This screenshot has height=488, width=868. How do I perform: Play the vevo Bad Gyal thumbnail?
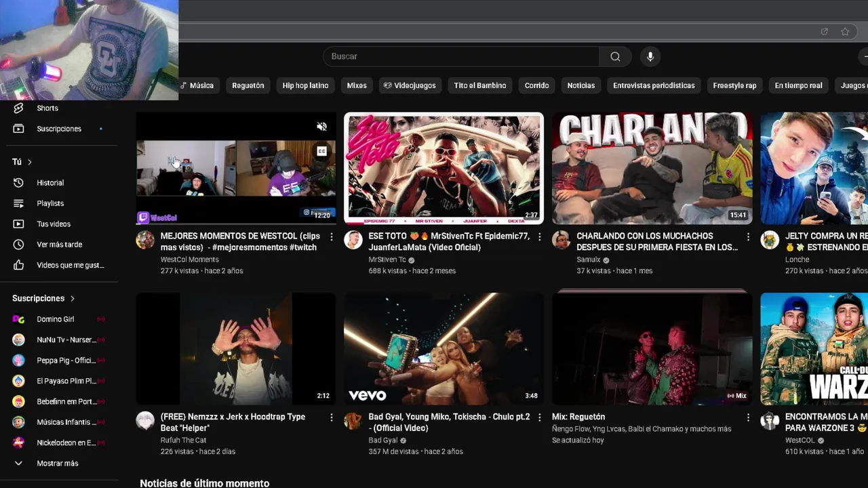coord(443,349)
